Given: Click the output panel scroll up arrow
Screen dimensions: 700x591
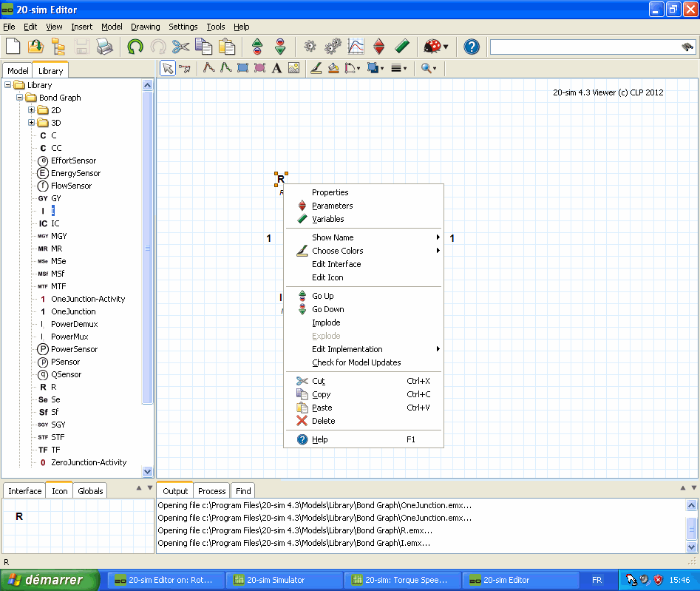Looking at the screenshot, I should (x=691, y=505).
